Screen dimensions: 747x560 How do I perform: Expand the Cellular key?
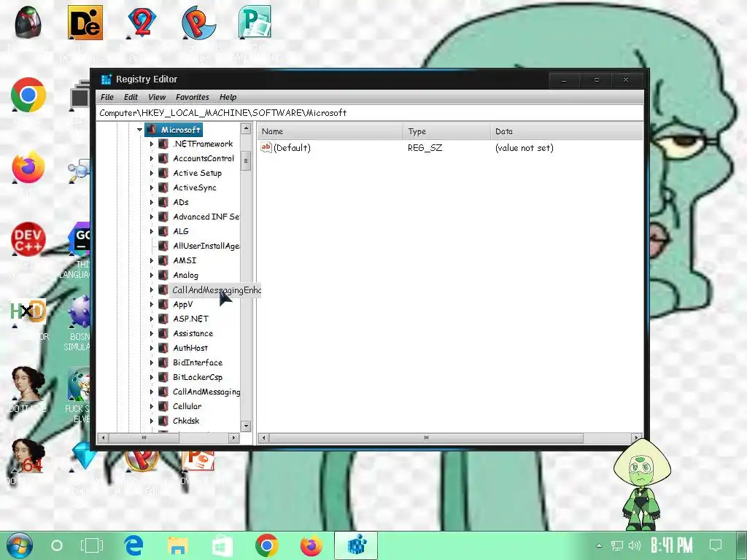pyautogui.click(x=152, y=406)
